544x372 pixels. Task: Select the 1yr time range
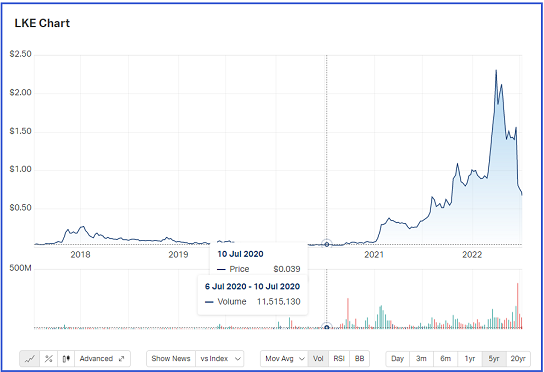(470, 358)
